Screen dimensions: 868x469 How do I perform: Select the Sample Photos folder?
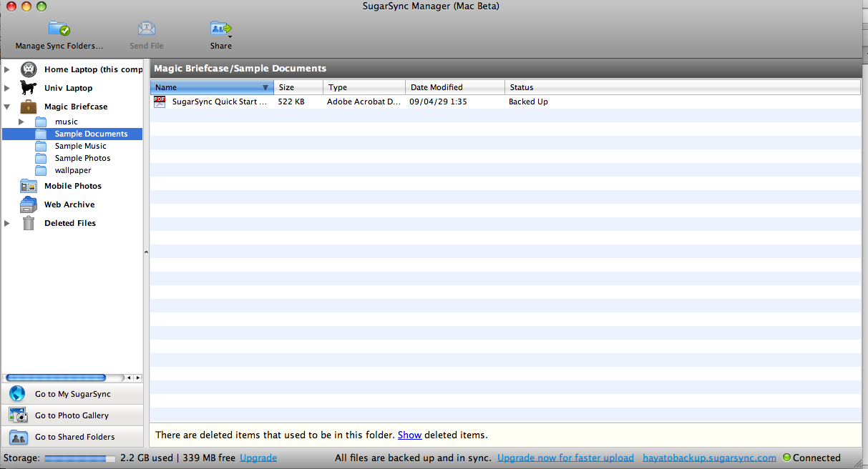tap(82, 158)
